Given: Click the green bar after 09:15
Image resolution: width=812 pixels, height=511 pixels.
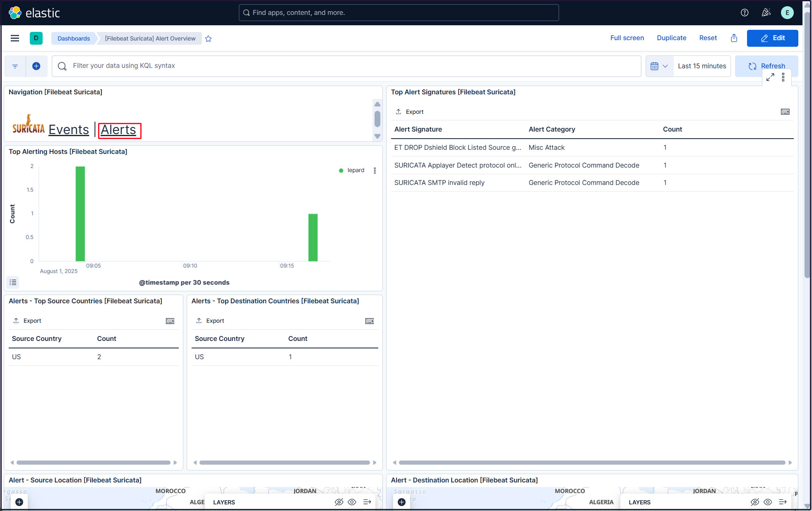Looking at the screenshot, I should point(313,238).
